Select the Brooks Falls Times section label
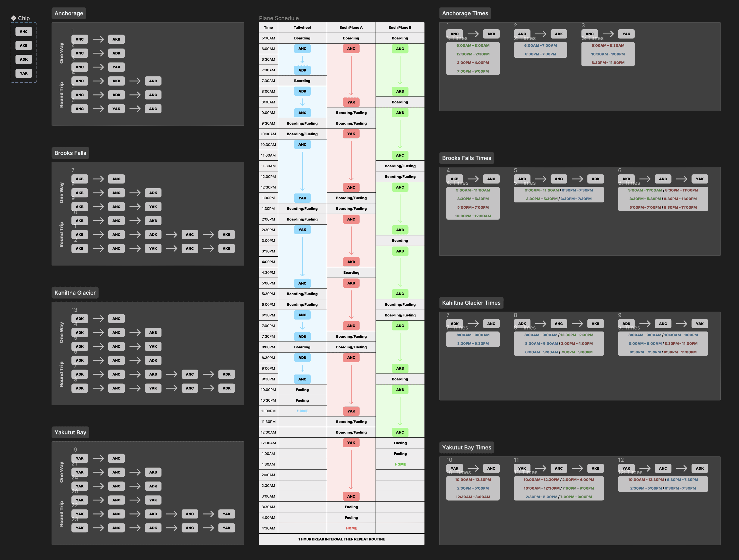 pyautogui.click(x=467, y=158)
